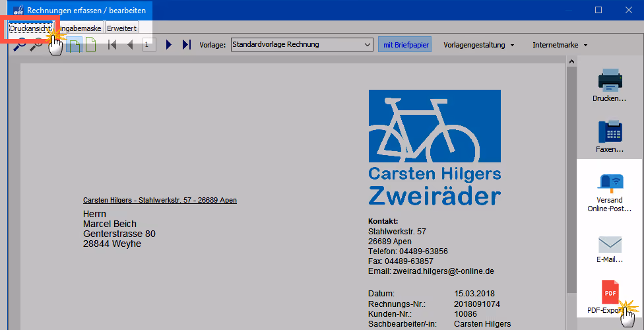644x330 pixels.
Task: Click the Sachbearbeiter value 'Carsten Hilgers'
Action: [x=482, y=324]
